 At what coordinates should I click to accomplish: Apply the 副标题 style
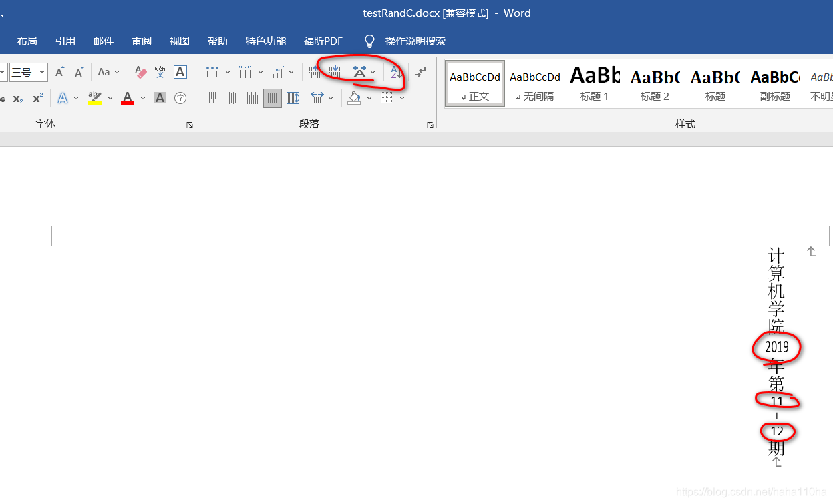click(x=775, y=83)
